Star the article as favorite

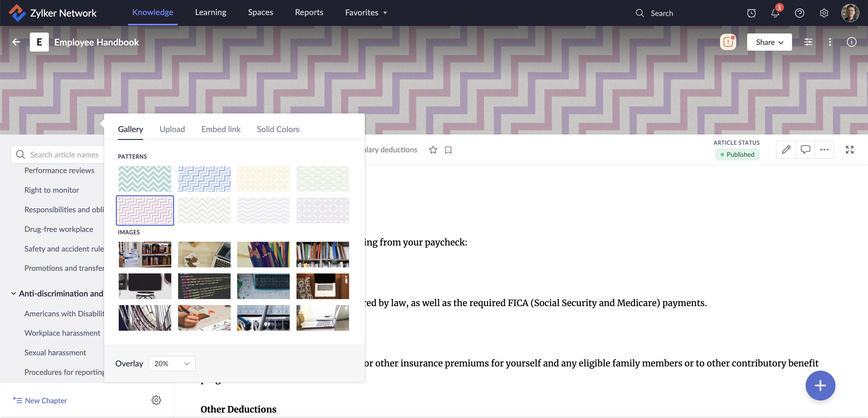click(433, 150)
